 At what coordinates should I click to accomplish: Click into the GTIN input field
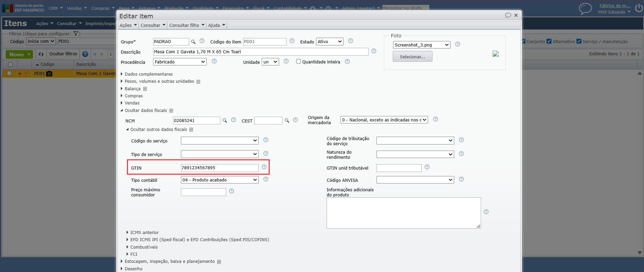219,168
